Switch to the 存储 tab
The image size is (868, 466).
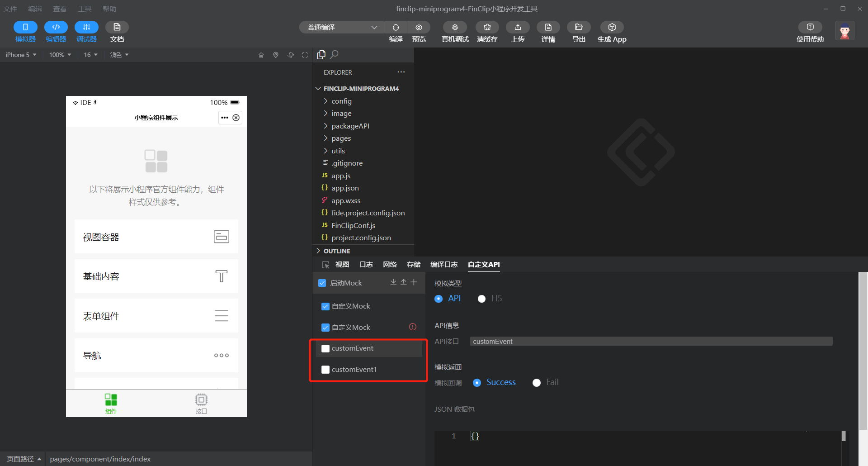(x=413, y=265)
